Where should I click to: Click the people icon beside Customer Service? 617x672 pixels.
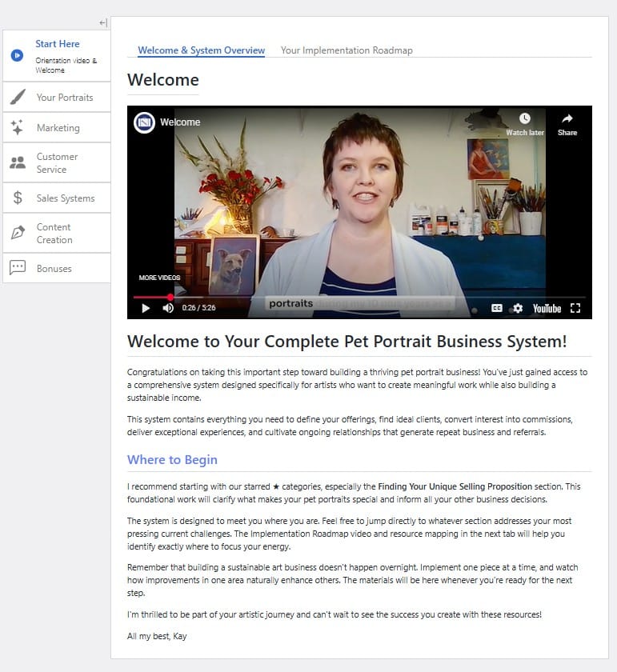pos(18,162)
